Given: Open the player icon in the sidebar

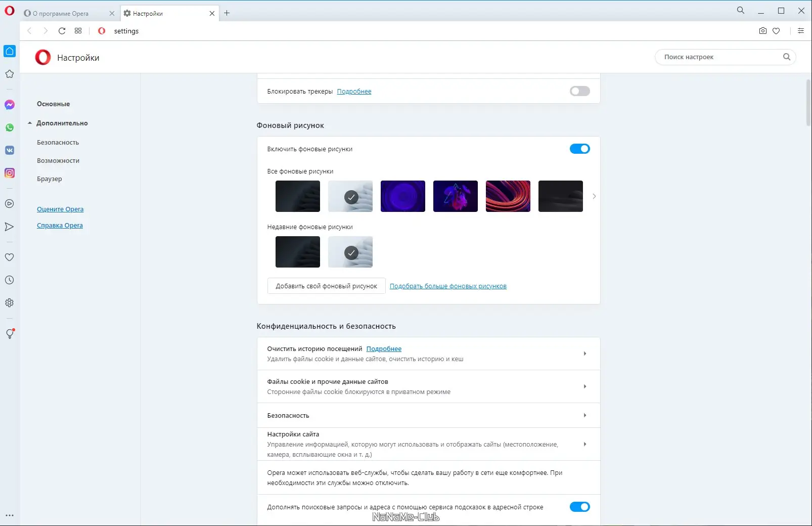Looking at the screenshot, I should (x=10, y=204).
